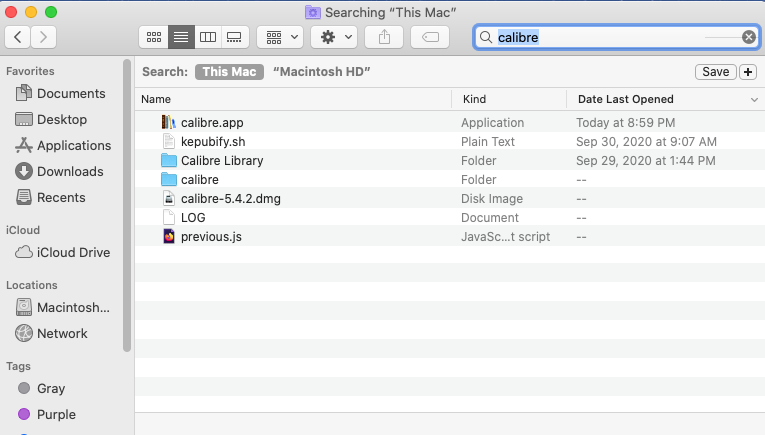Click the Edit Tags toolbar icon
The image size is (765, 435).
[429, 37]
